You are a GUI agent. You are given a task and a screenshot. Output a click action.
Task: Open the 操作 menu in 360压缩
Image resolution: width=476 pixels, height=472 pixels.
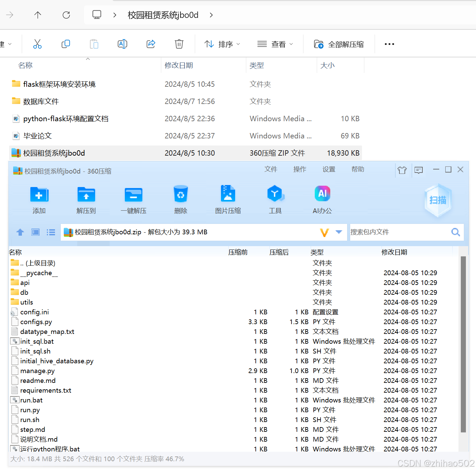[300, 169]
